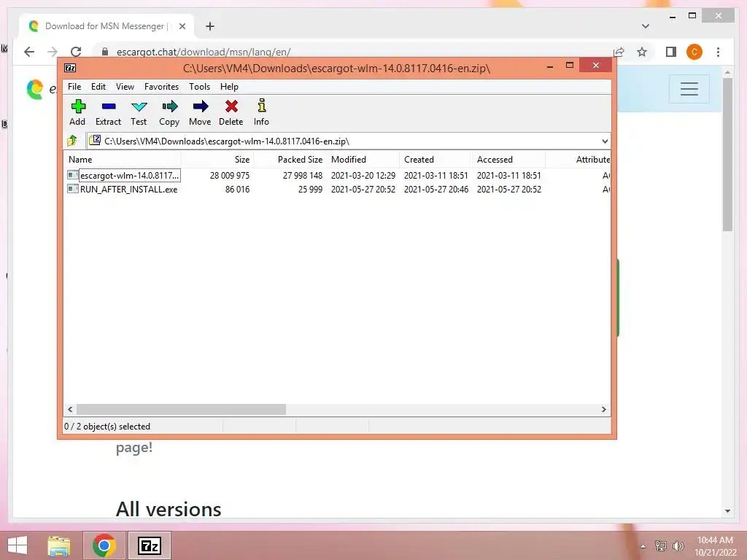Sort by Created column header
This screenshot has width=747, height=560.
[436, 160]
